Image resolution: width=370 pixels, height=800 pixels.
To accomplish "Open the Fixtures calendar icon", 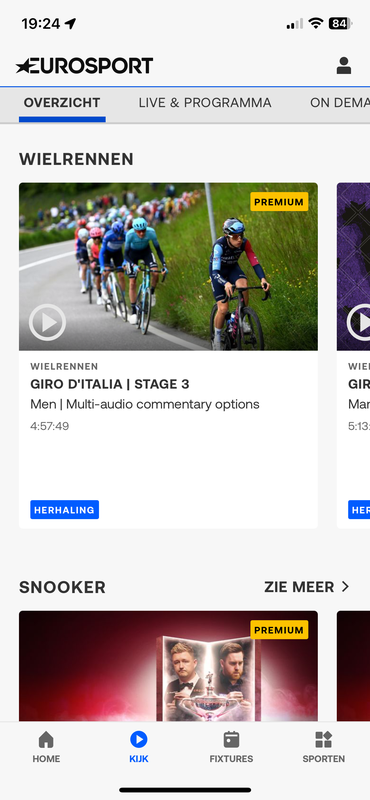I will pyautogui.click(x=231, y=739).
